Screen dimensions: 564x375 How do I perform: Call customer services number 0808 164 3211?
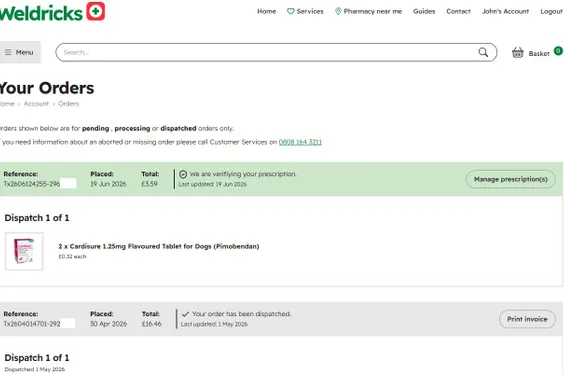(300, 142)
